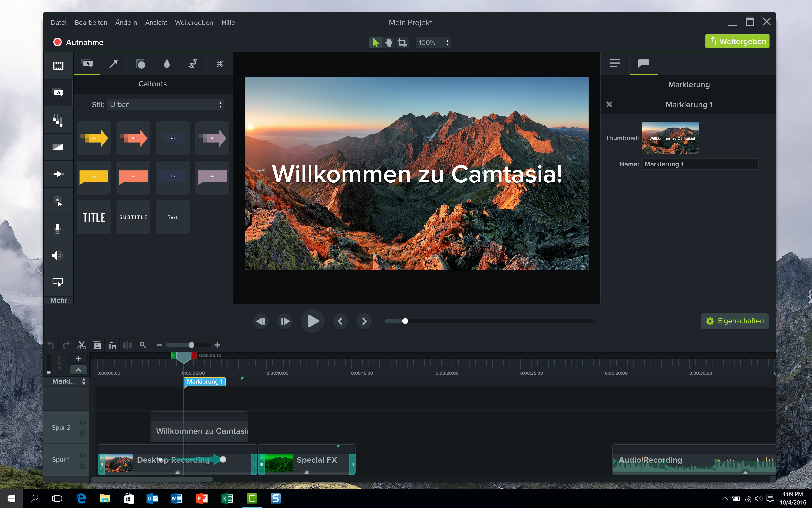Remove Markierung 1 with the X icon
Viewport: 812px width, 508px height.
[x=609, y=104]
